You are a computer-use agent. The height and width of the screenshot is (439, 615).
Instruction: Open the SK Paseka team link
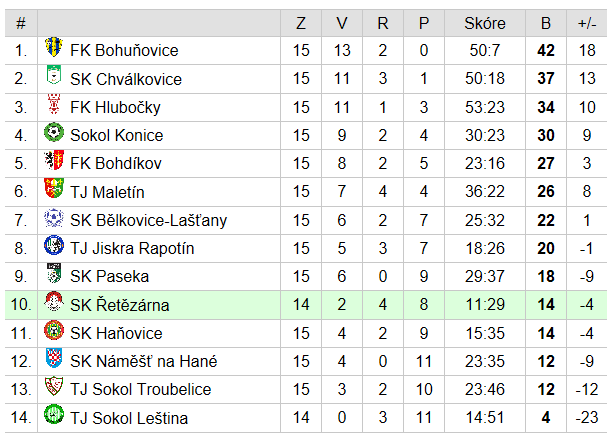pyautogui.click(x=109, y=277)
